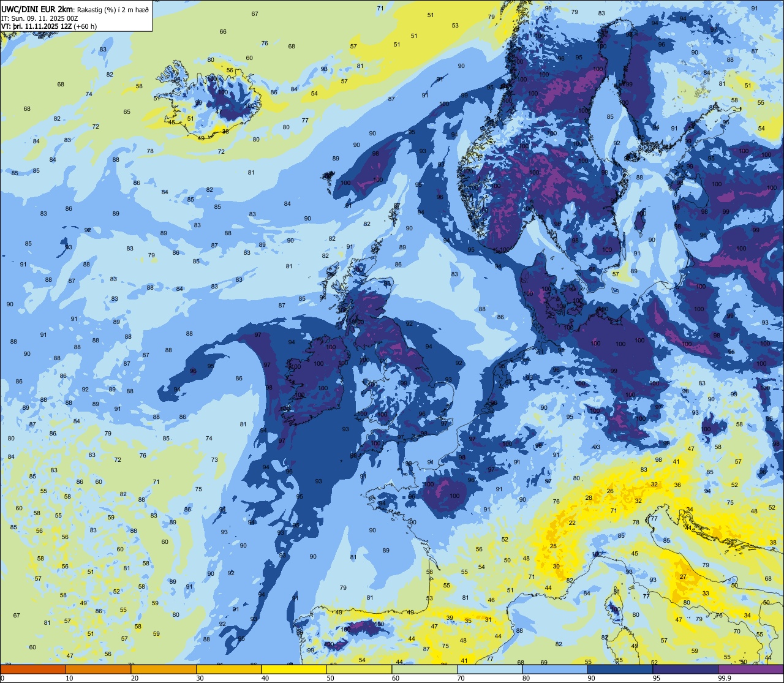Image resolution: width=784 pixels, height=683 pixels.
Task: Click the yellow-green 50–60 legend segment
Action: pyautogui.click(x=360, y=670)
